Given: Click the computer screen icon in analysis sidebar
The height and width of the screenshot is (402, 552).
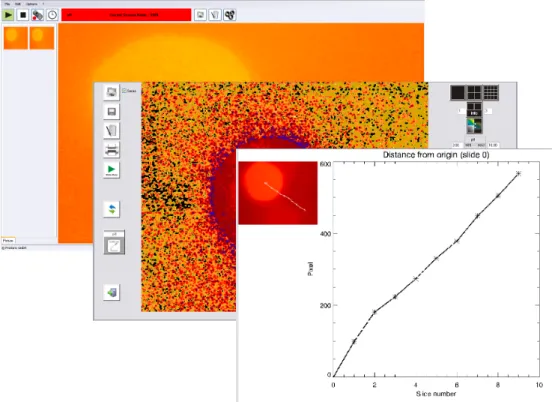Looking at the screenshot, I should click(x=112, y=92).
